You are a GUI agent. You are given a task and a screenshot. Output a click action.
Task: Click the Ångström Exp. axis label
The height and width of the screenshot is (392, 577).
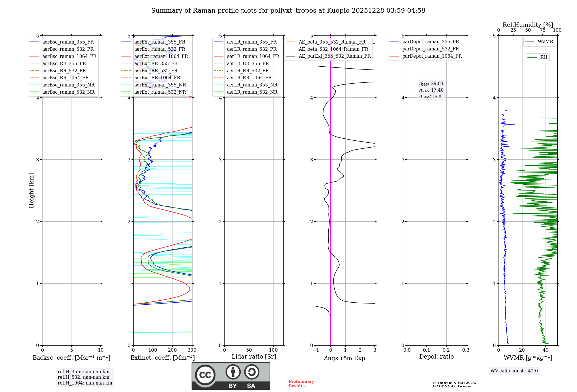tap(345, 358)
